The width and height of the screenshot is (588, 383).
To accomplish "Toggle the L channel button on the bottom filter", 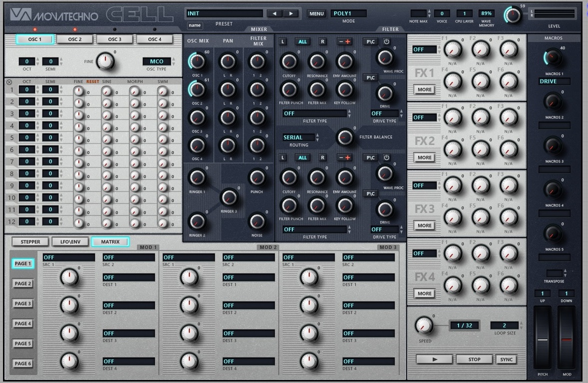I will 282,157.
